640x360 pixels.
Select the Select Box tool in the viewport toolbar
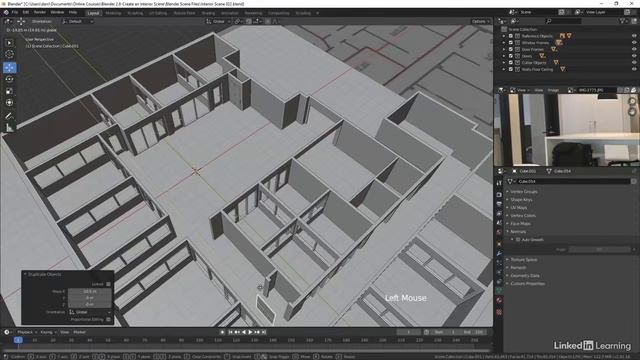(x=9, y=42)
